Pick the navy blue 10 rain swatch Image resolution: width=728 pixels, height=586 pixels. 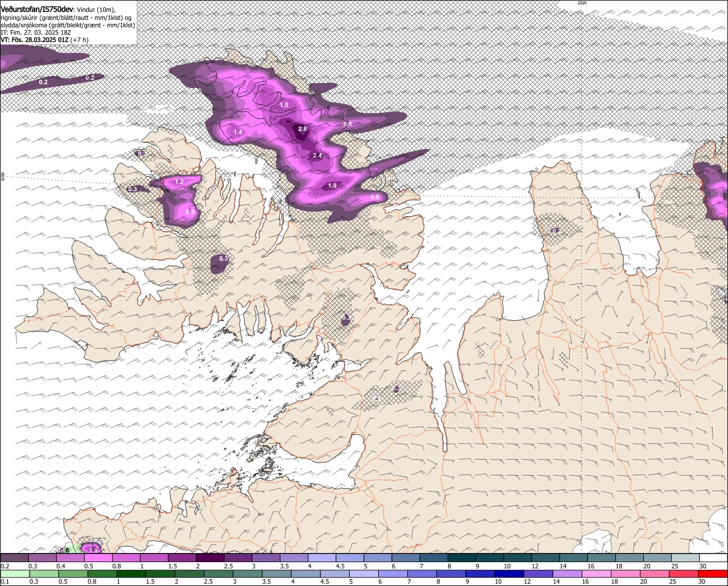(510, 574)
